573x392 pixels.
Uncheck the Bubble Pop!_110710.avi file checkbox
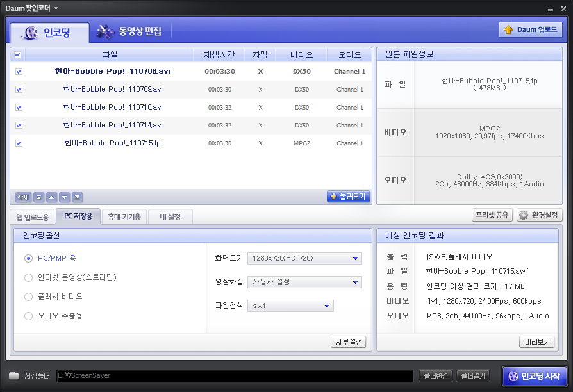(19, 107)
